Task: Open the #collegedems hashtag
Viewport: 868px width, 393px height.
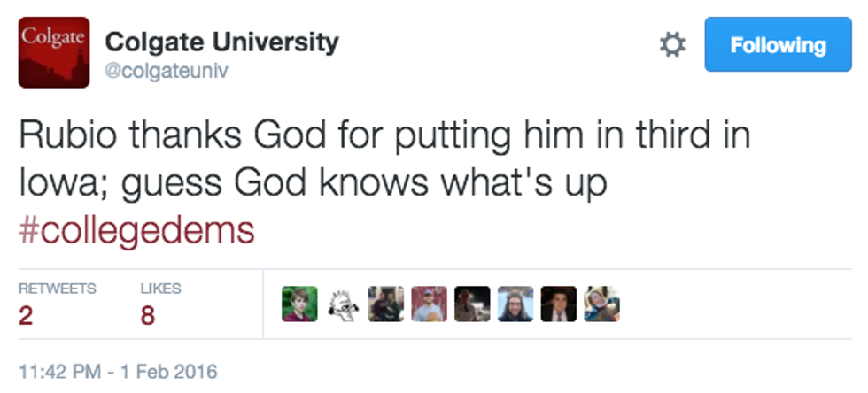Action: click(136, 231)
